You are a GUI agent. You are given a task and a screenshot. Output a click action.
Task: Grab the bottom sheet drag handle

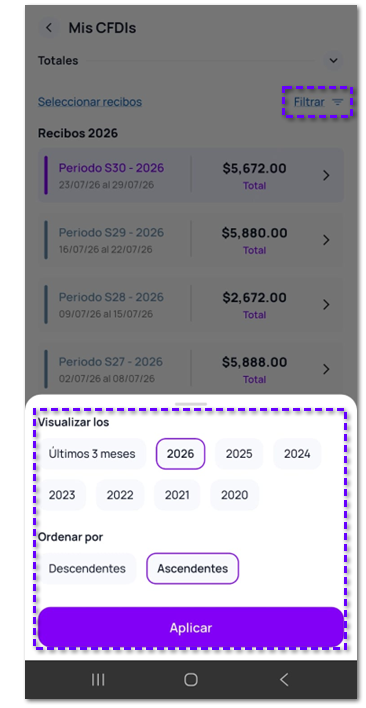191,404
